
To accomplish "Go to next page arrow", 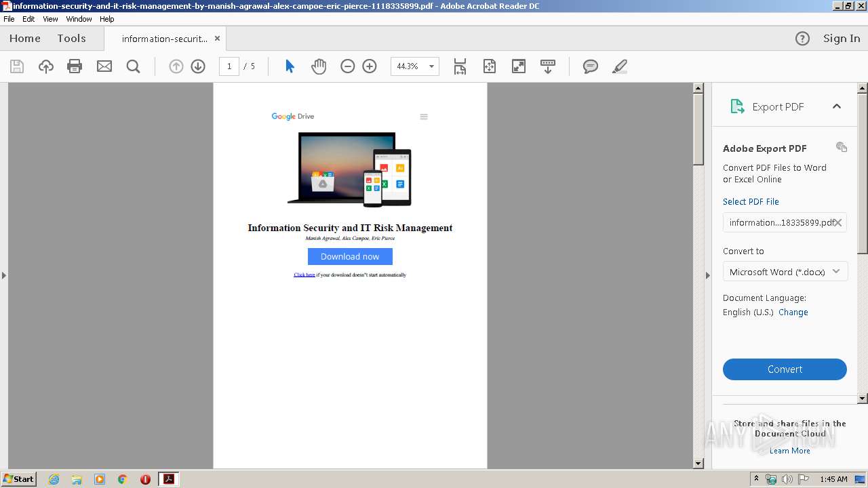I will [198, 66].
